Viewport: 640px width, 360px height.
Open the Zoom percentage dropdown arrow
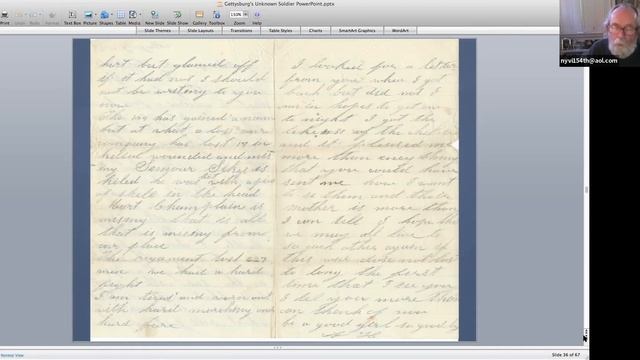tap(246, 14)
